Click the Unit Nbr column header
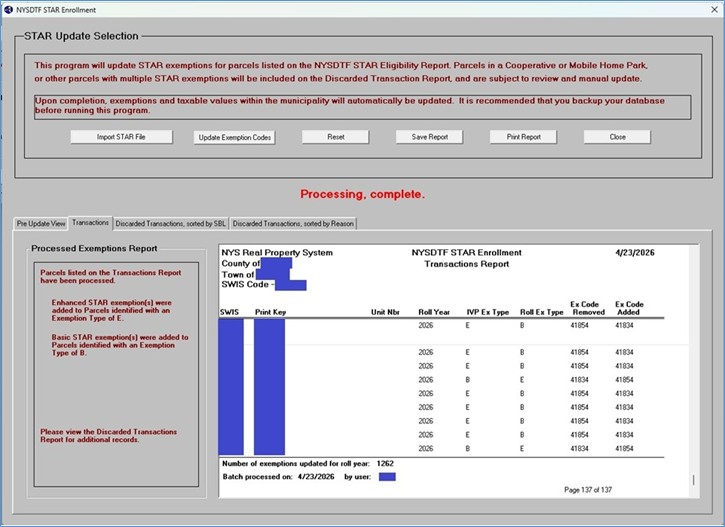The width and height of the screenshot is (725, 527). 385,312
